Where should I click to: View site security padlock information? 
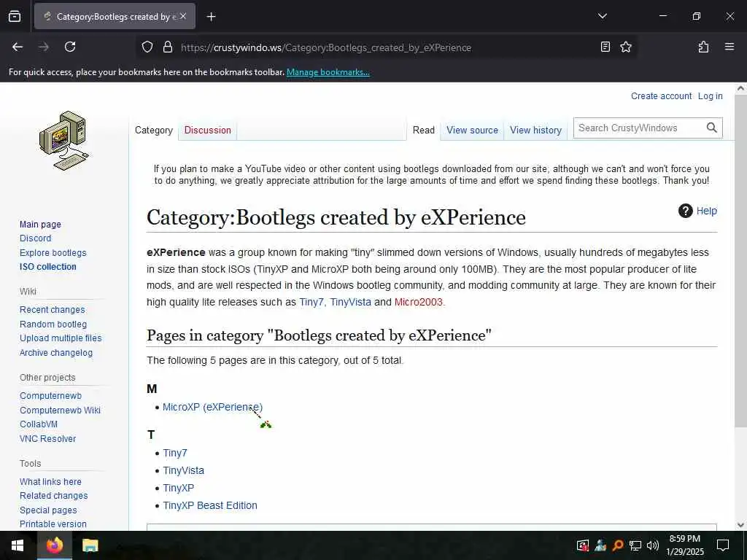tap(167, 47)
